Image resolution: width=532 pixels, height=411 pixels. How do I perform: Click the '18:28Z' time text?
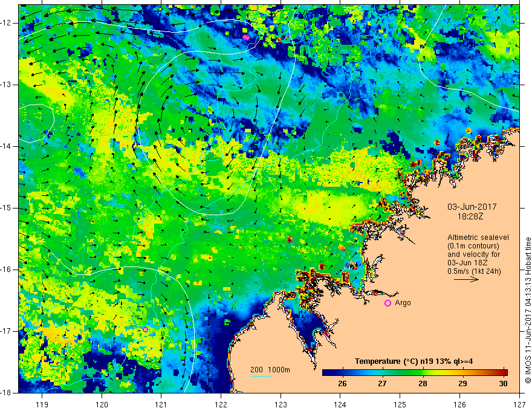point(470,216)
